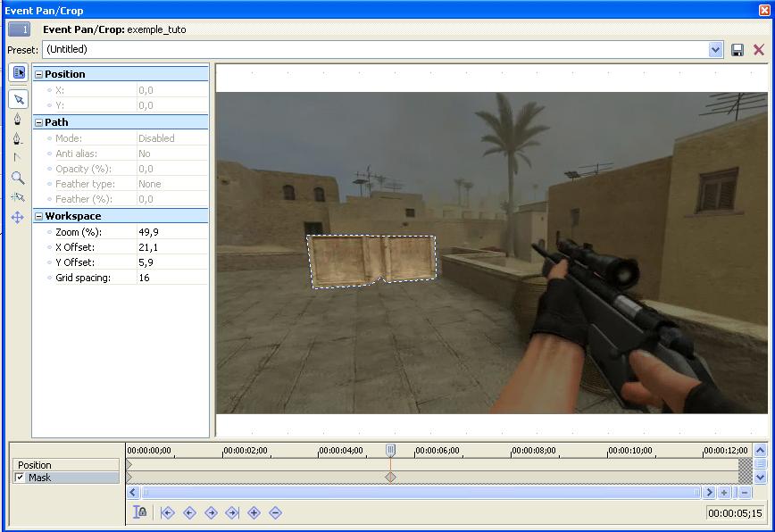Collapse the Path section
Screen dimensions: 775x532
pyautogui.click(x=39, y=122)
